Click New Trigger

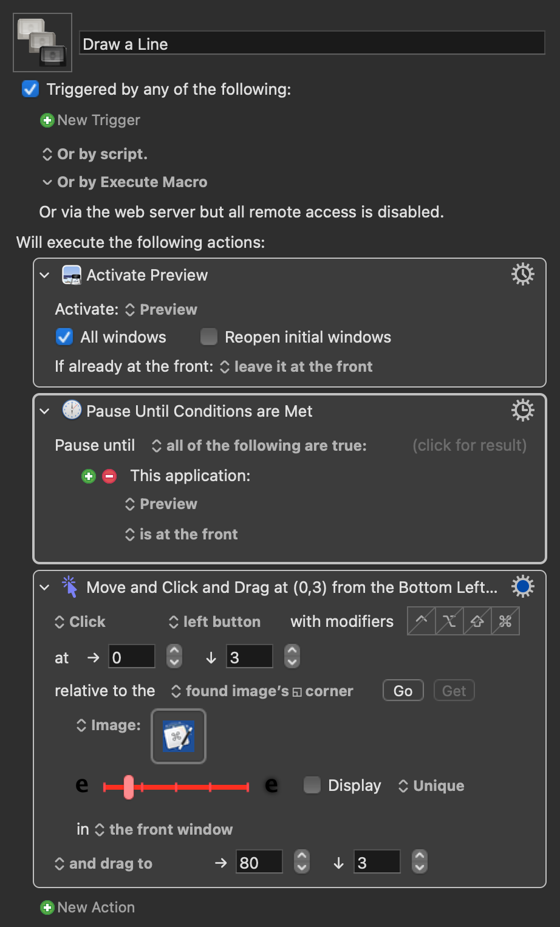90,120
